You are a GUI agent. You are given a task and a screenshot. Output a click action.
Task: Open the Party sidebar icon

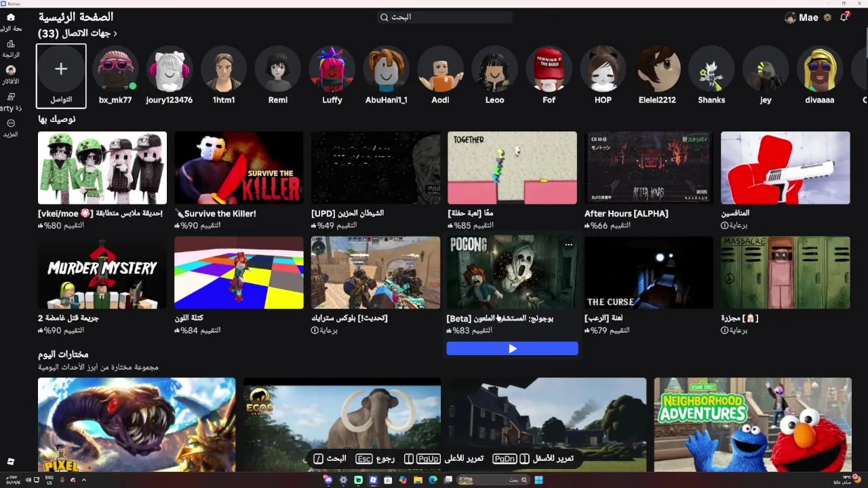(x=10, y=97)
